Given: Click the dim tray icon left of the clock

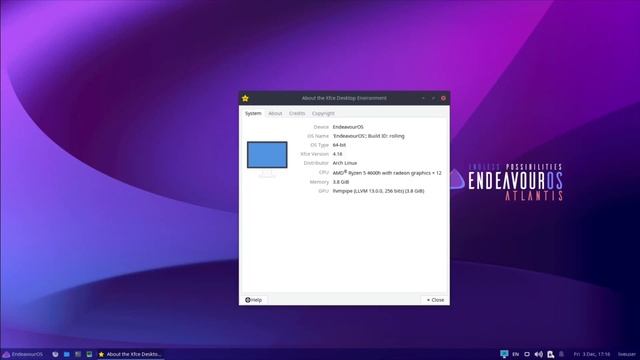Looking at the screenshot, I should tap(562, 354).
